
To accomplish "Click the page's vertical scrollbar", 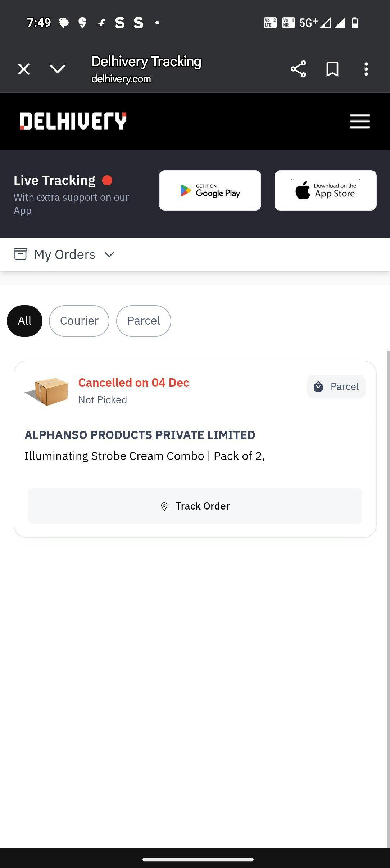I will [388, 576].
